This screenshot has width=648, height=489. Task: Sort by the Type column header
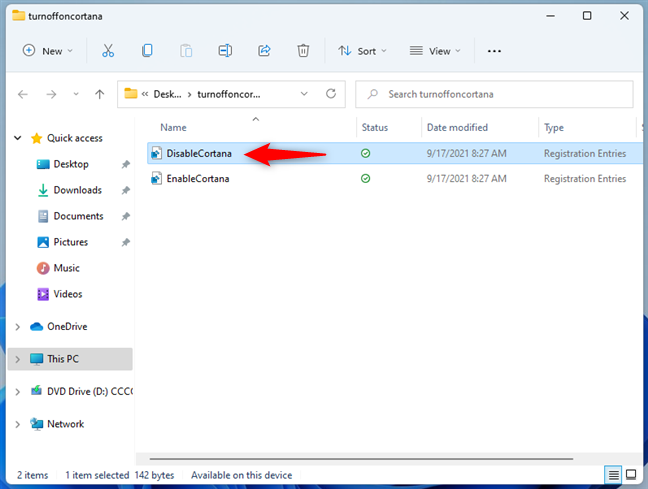click(553, 128)
